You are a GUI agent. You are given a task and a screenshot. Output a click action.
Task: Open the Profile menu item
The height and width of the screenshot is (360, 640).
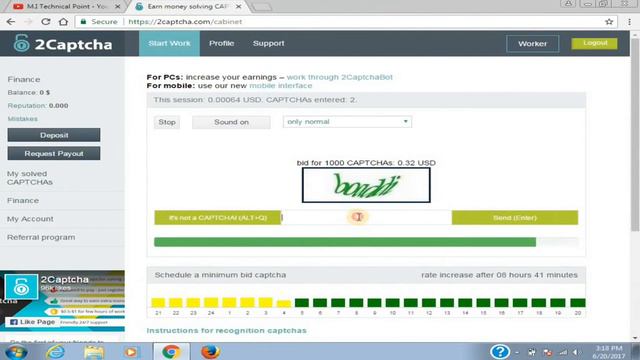[222, 43]
